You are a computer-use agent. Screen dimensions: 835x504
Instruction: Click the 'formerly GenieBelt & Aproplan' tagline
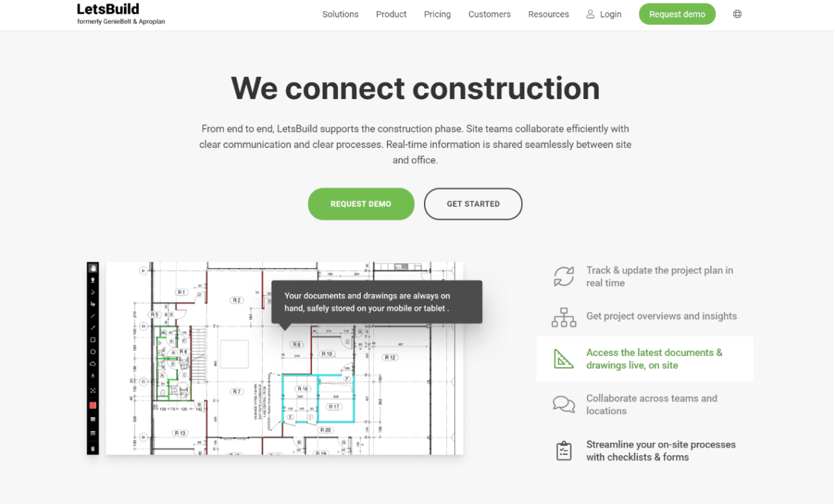coord(121,22)
